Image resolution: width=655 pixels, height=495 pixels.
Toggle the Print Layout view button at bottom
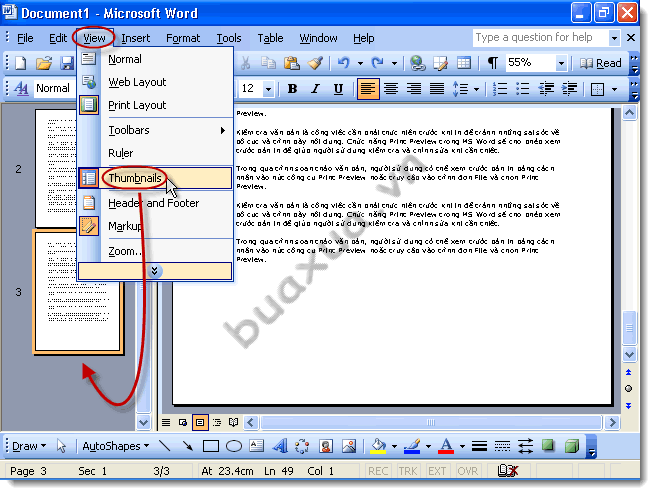[200, 422]
